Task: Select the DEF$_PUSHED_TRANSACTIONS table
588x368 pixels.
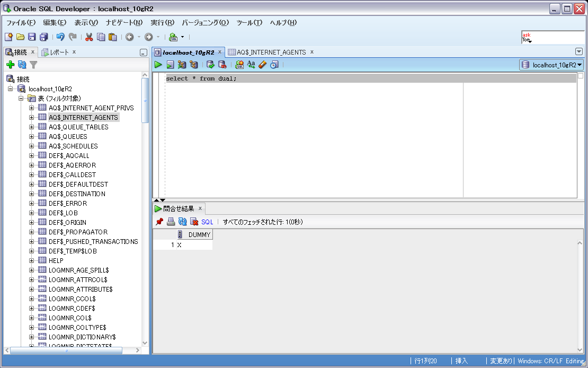Action: click(93, 241)
